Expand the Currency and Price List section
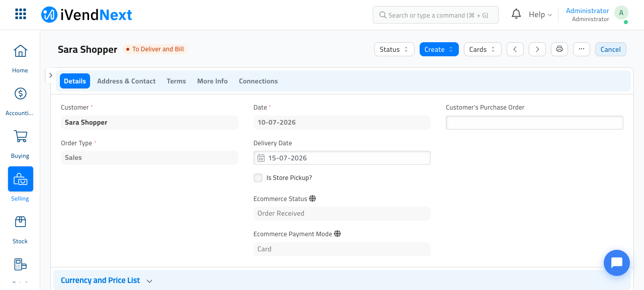644x290 pixels. pos(107,280)
